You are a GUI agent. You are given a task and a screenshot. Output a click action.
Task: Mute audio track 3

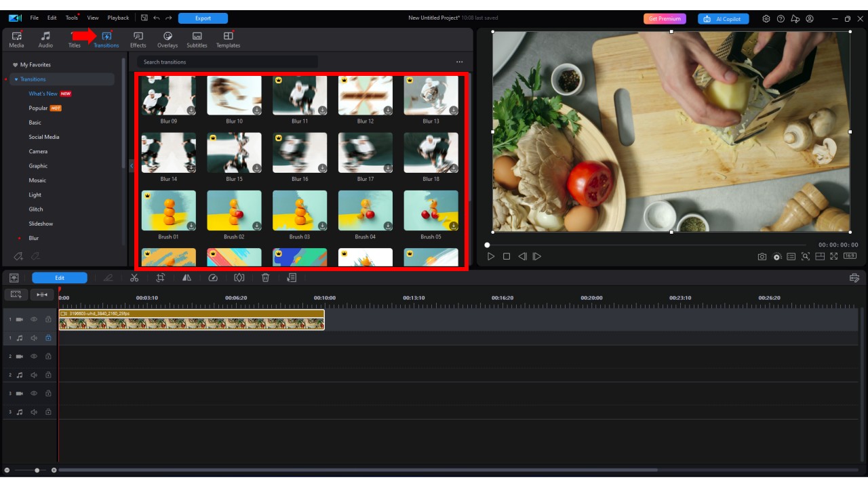34,411
